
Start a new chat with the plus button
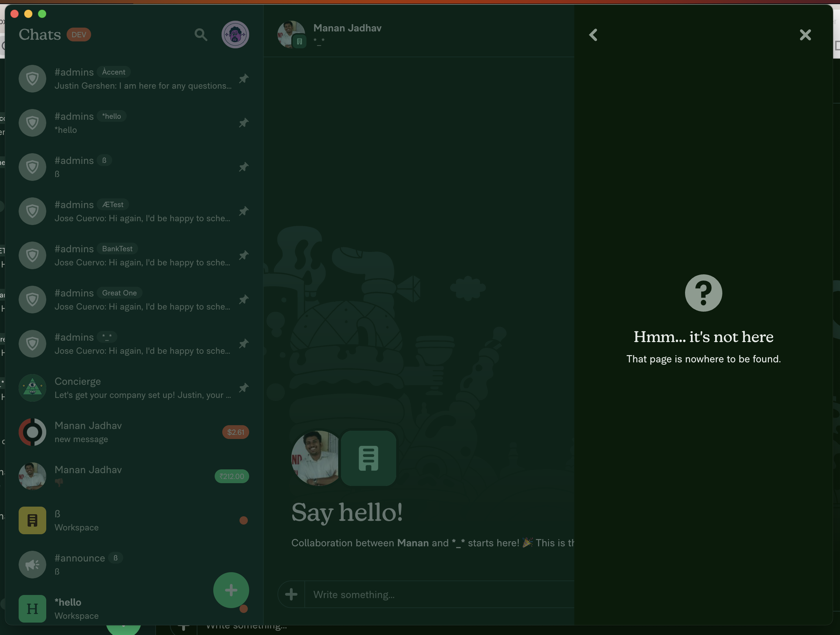tap(231, 590)
